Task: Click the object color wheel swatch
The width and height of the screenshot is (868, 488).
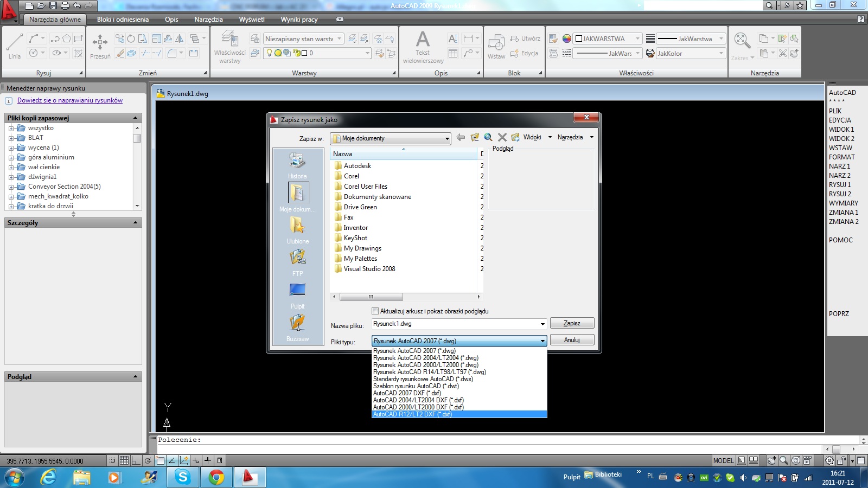Action: 567,38
